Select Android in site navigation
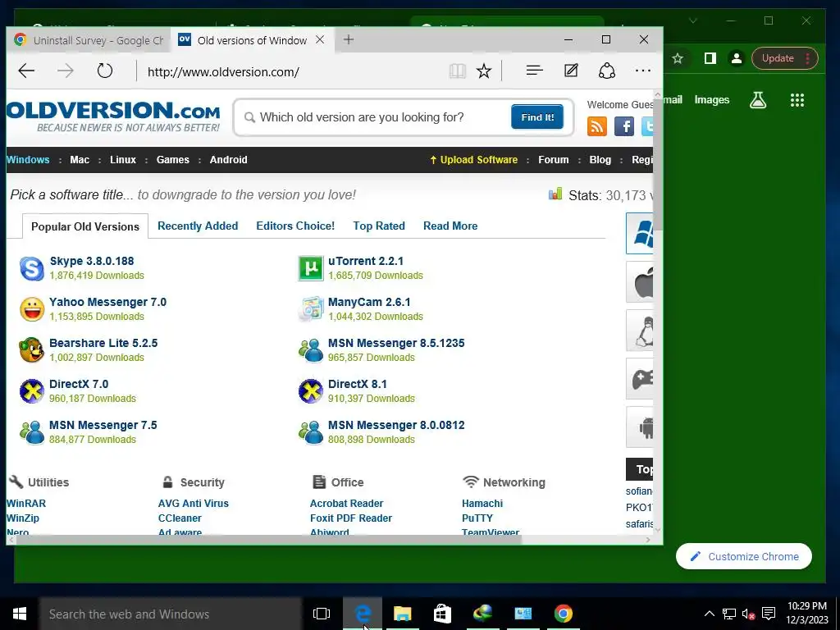Screen dimensions: 840x630 click(228, 160)
